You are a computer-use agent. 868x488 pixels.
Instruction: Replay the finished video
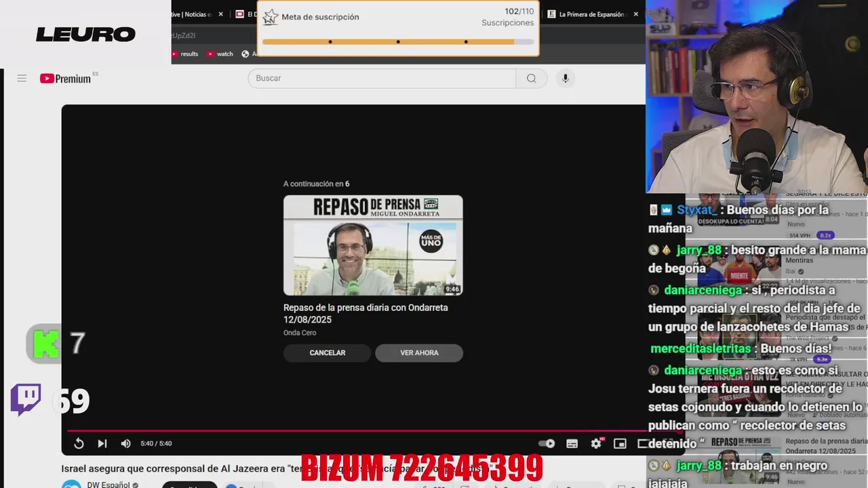79,443
